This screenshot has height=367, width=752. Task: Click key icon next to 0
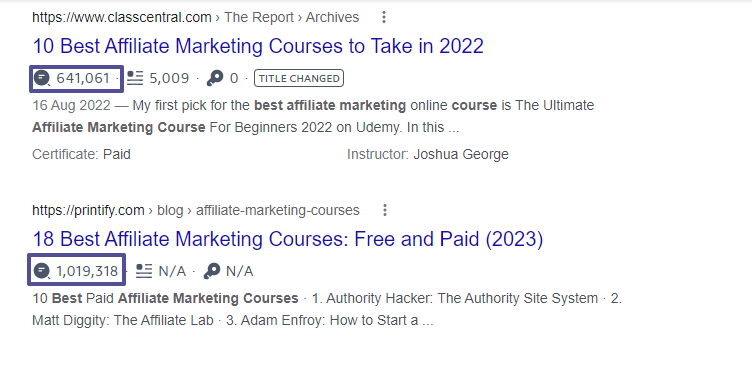coord(215,78)
